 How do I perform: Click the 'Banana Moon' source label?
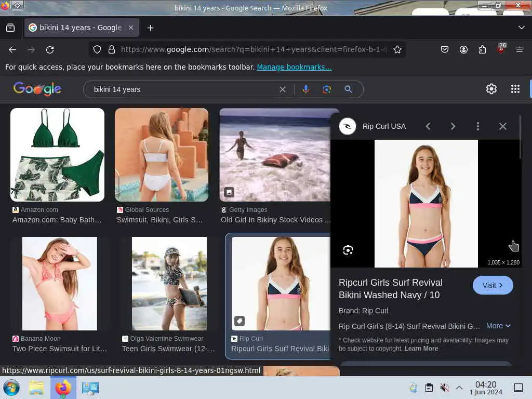coord(41,339)
